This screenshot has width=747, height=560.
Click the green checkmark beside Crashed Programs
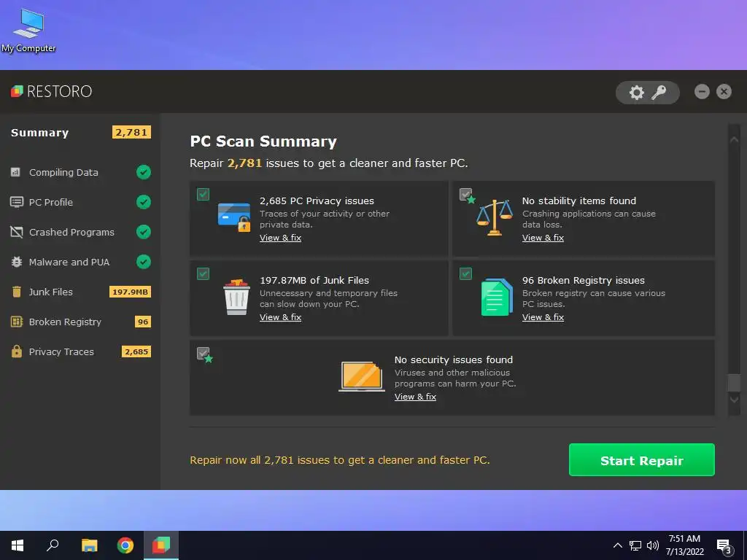144,232
